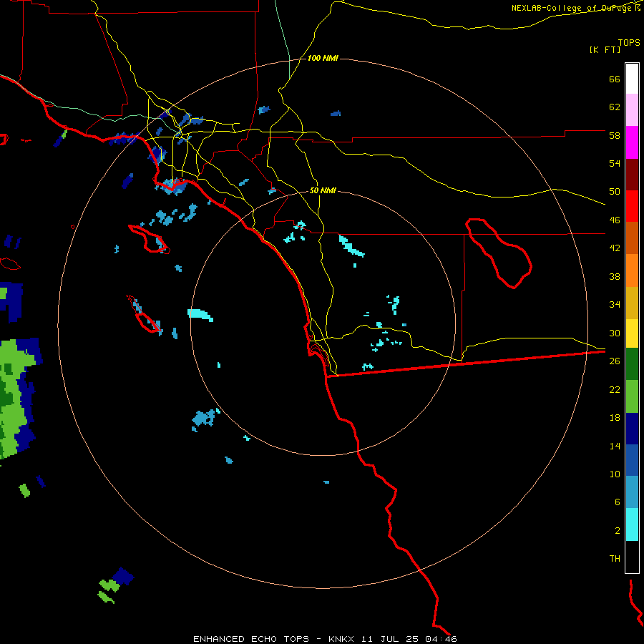
Task: Pick the light green legend swatch
Action: pyautogui.click(x=632, y=396)
